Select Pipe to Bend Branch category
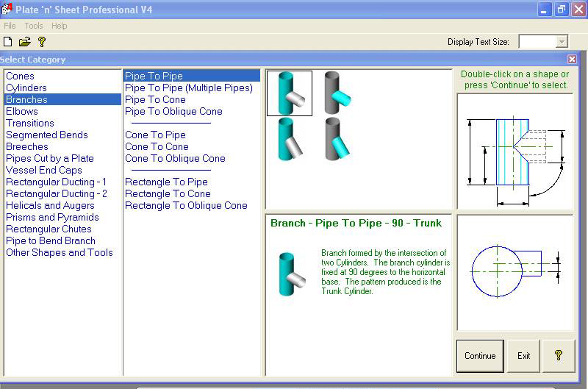Screen dimensions: 588x389 [x=62, y=241]
